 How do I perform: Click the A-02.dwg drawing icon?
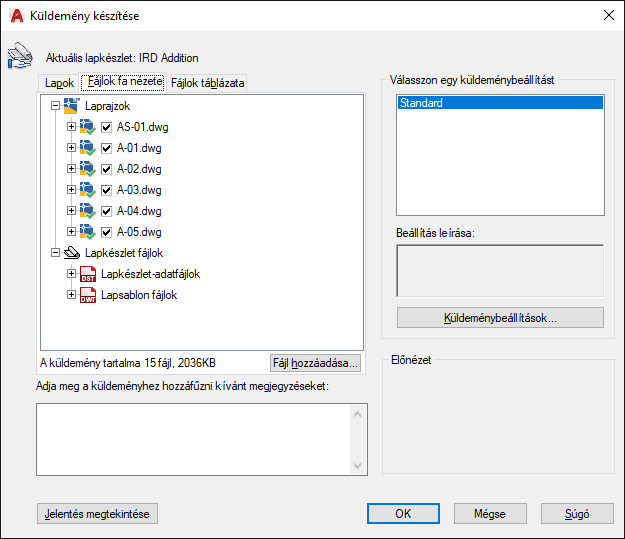[87, 169]
